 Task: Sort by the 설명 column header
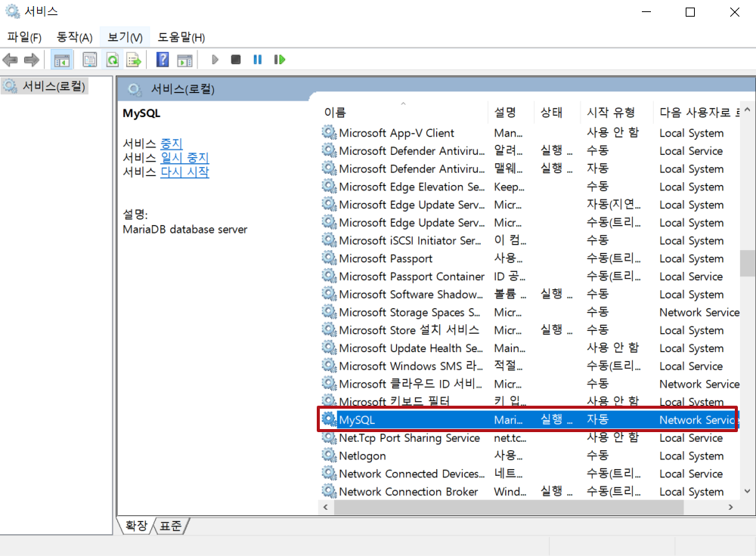(x=510, y=113)
